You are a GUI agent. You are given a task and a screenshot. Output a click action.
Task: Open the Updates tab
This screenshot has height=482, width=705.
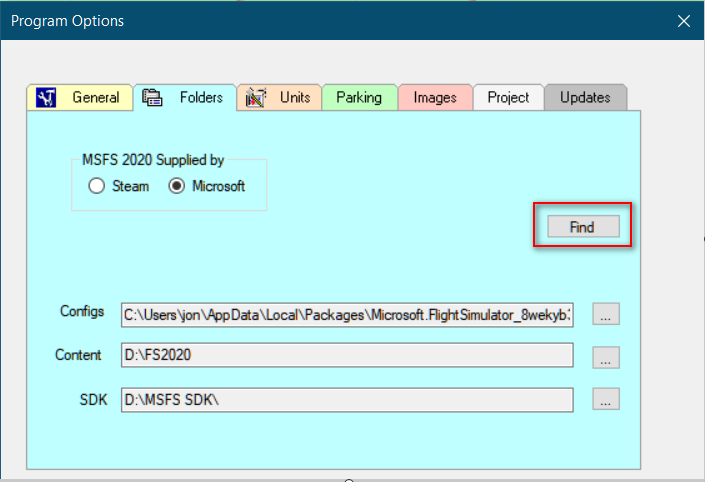(x=585, y=97)
